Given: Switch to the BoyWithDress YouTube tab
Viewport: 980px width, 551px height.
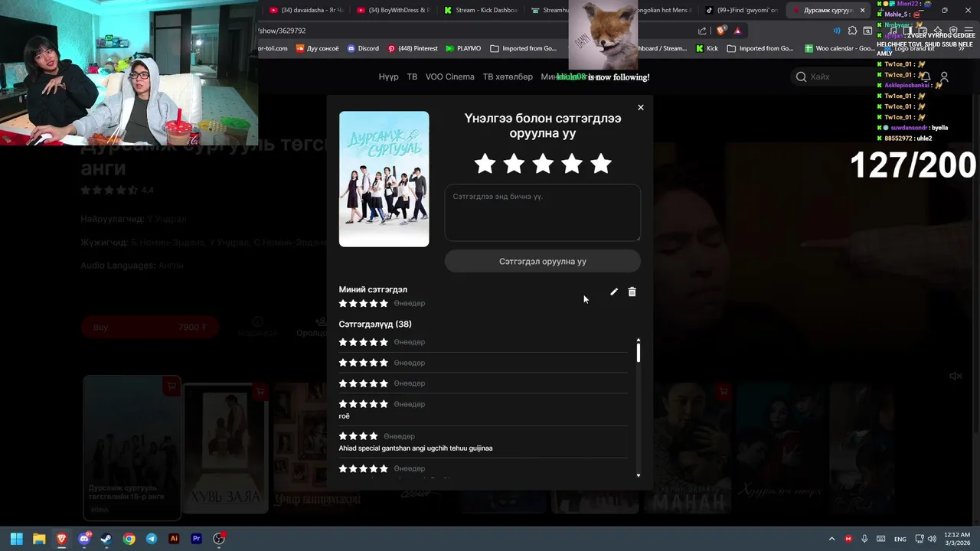Looking at the screenshot, I should pos(394,10).
